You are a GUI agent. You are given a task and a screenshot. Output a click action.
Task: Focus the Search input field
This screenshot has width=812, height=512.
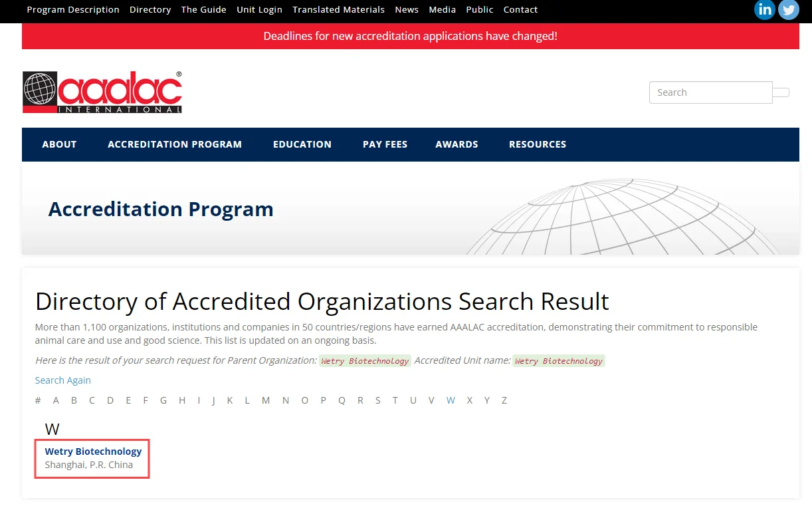coord(710,92)
